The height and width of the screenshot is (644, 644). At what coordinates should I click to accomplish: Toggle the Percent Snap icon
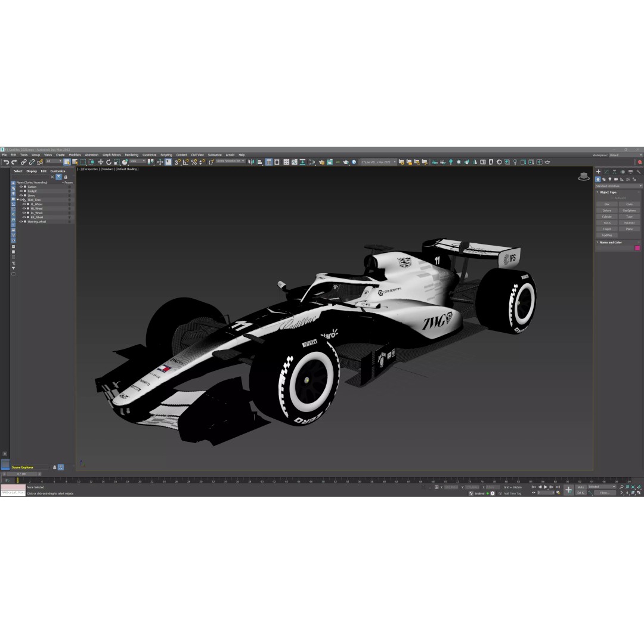[x=194, y=162]
